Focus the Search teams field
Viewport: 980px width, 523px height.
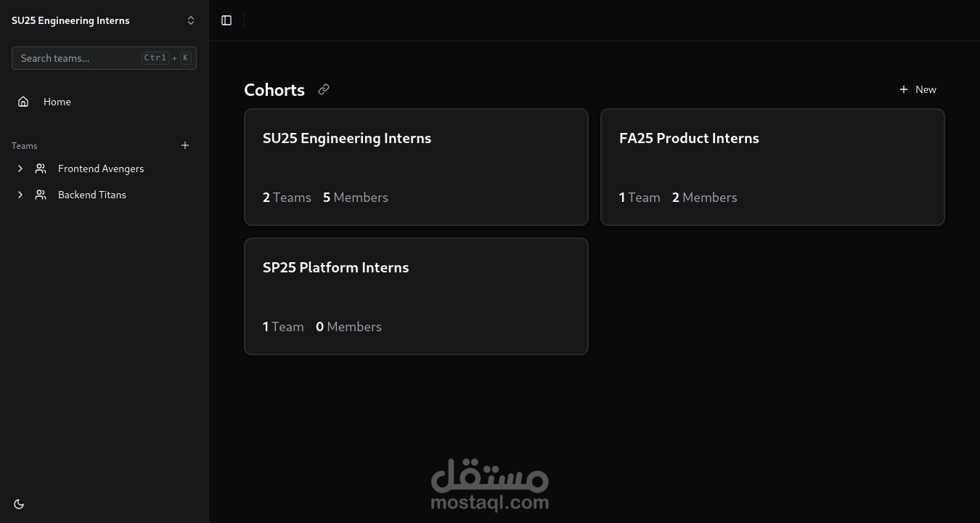pyautogui.click(x=104, y=58)
